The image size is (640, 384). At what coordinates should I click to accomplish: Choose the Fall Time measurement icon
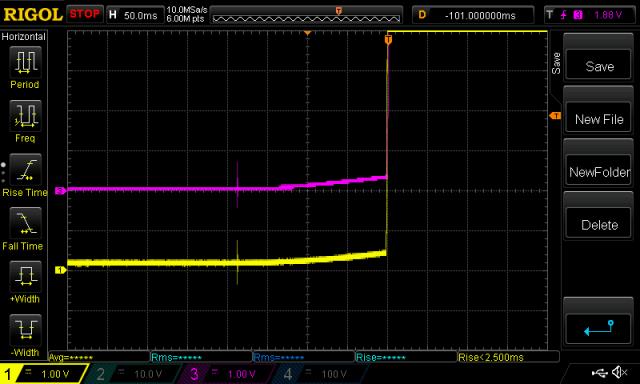point(25,223)
